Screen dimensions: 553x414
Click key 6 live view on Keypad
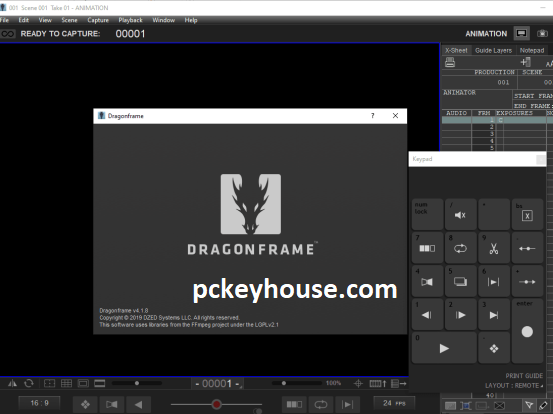coord(494,281)
